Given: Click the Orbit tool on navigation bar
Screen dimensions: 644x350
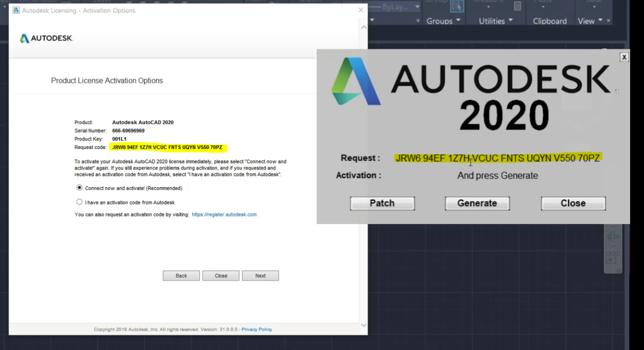Looking at the screenshot, I should pyautogui.click(x=613, y=237).
